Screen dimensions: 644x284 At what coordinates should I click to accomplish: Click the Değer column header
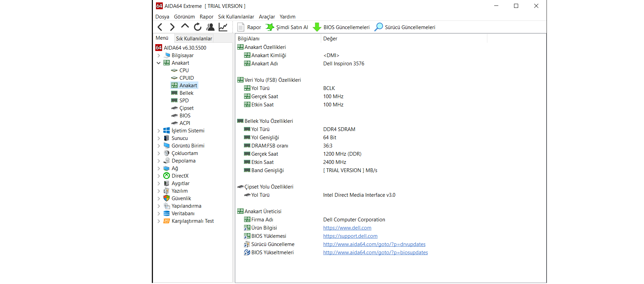[x=330, y=39]
